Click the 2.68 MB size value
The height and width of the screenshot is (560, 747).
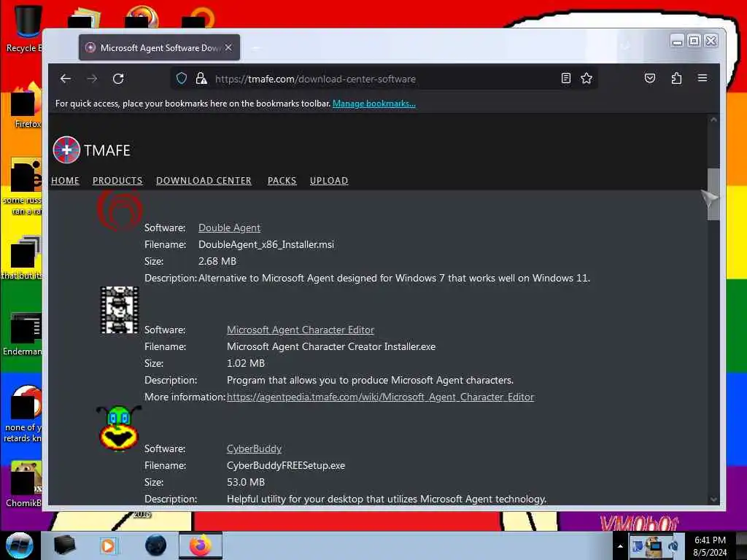click(x=217, y=262)
